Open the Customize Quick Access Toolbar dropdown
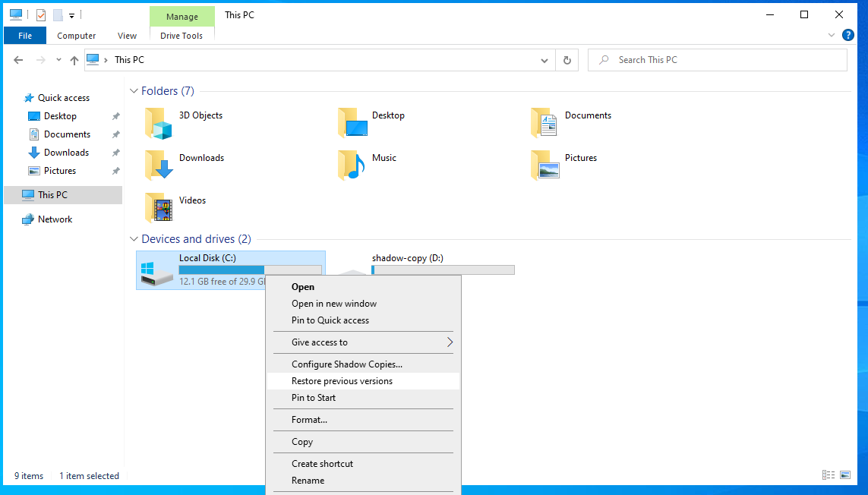The height and width of the screenshot is (495, 868). pyautogui.click(x=71, y=16)
